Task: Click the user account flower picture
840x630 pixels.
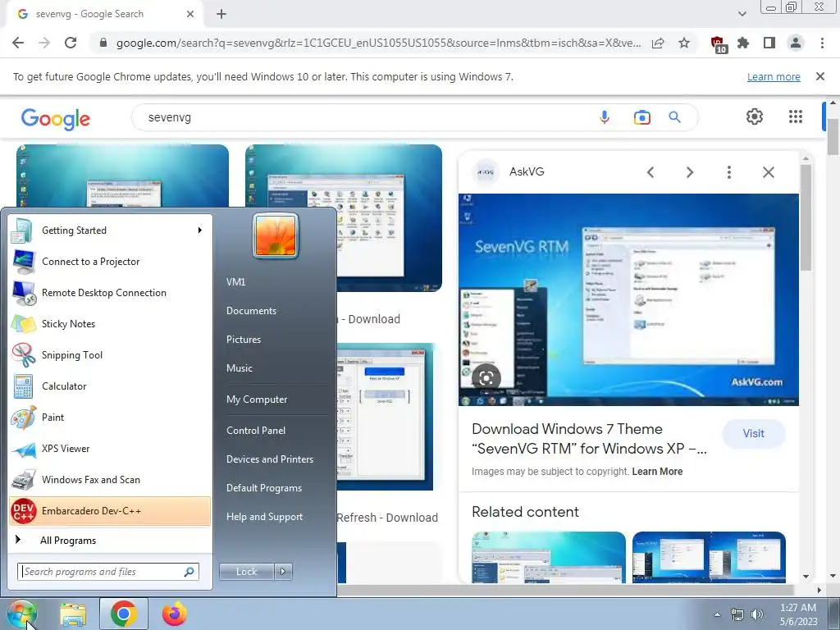Action: point(276,235)
